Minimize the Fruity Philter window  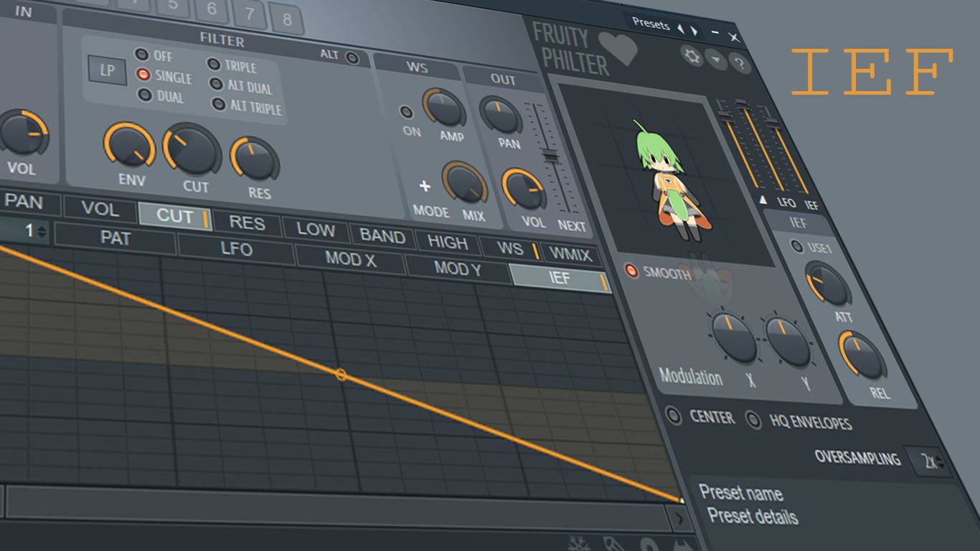(715, 33)
